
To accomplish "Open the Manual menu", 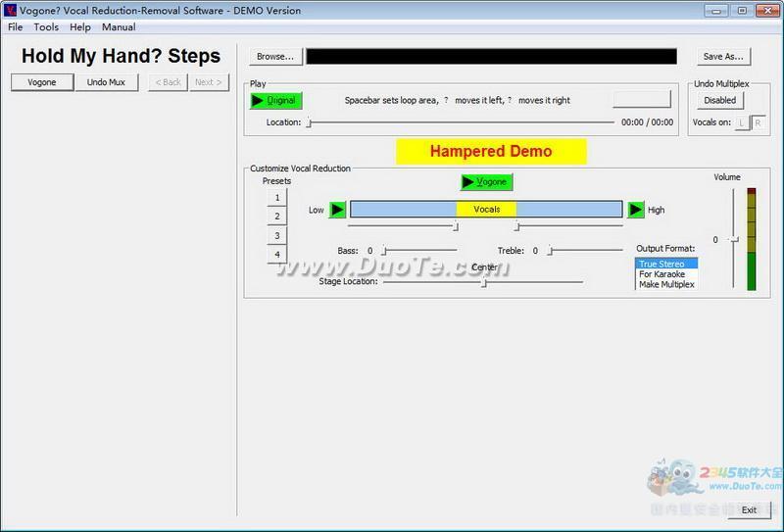I will [119, 27].
